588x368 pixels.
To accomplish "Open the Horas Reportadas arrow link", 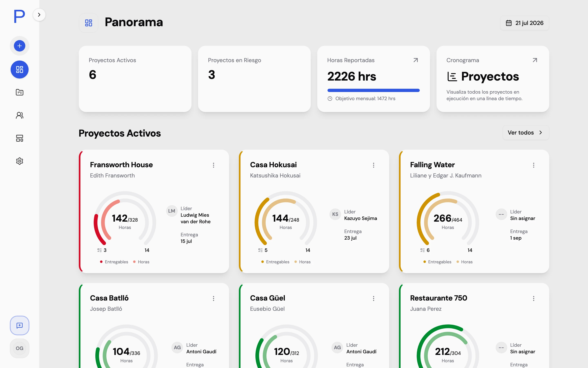I will [416, 60].
